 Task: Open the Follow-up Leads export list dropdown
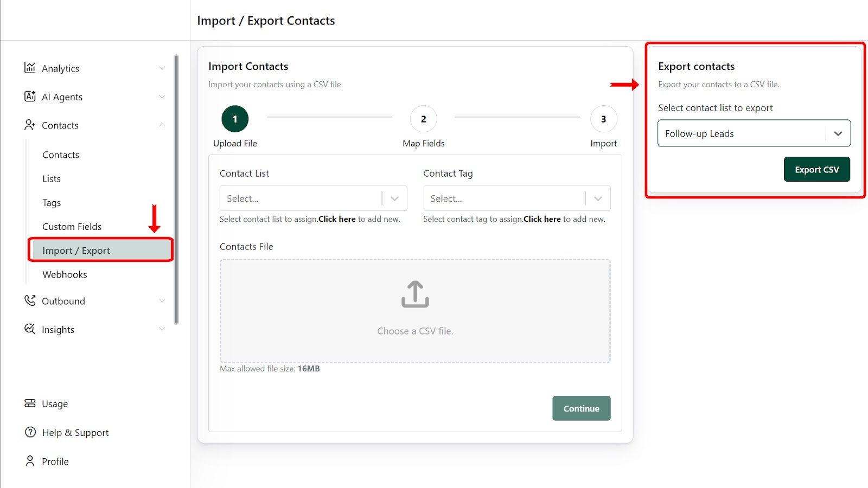pyautogui.click(x=754, y=133)
